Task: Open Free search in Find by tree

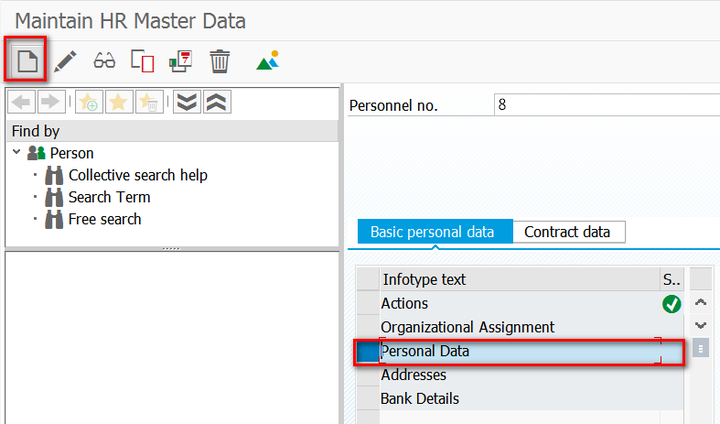Action: 104,219
